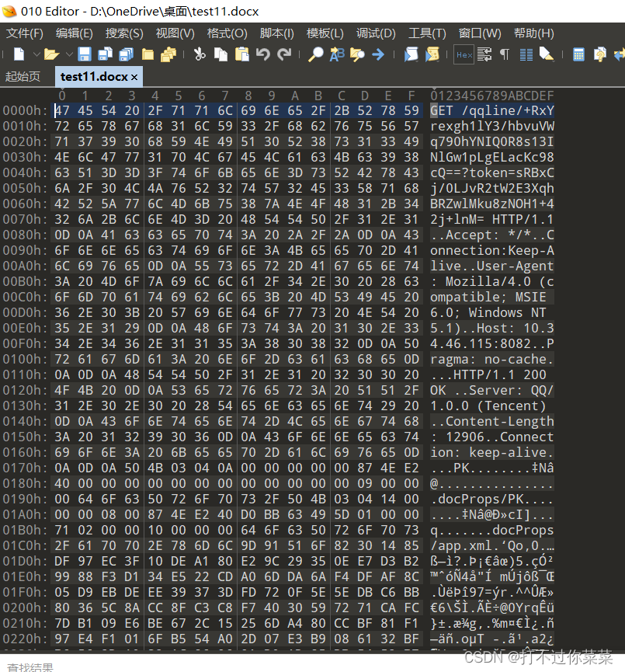Click the column mode icon
625x672 pixels.
(526, 54)
